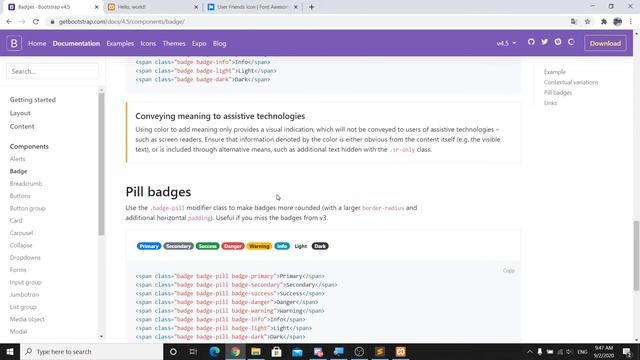Open a new browser tab with plus

(x=311, y=7)
